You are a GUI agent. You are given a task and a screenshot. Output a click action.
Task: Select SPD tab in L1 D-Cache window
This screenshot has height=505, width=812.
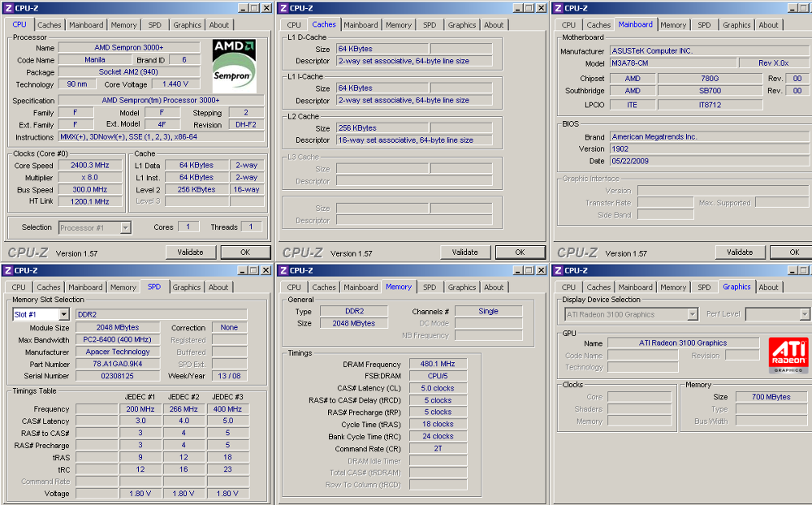[430, 25]
